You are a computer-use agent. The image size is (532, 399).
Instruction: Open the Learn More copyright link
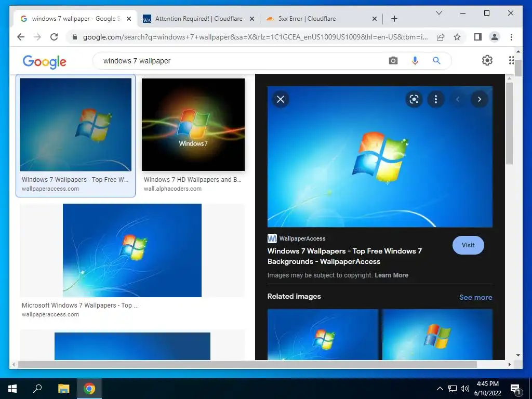click(x=391, y=275)
